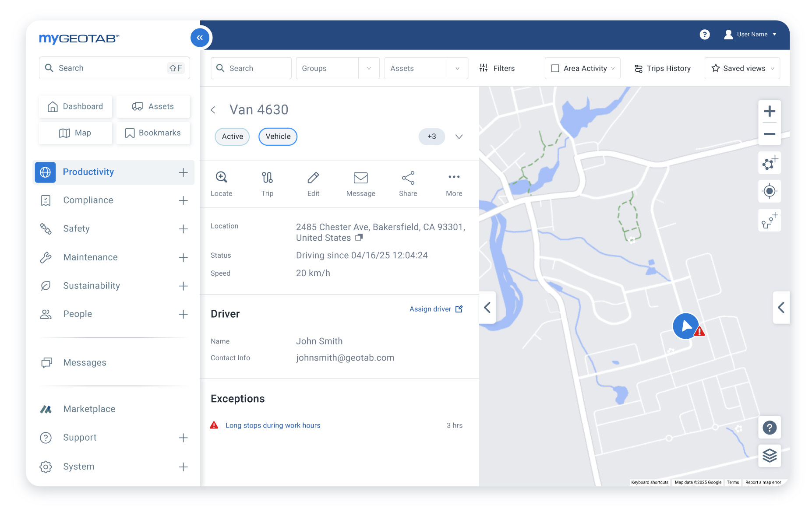The width and height of the screenshot is (812, 512).
Task: Open the Trips History tab
Action: tap(662, 68)
